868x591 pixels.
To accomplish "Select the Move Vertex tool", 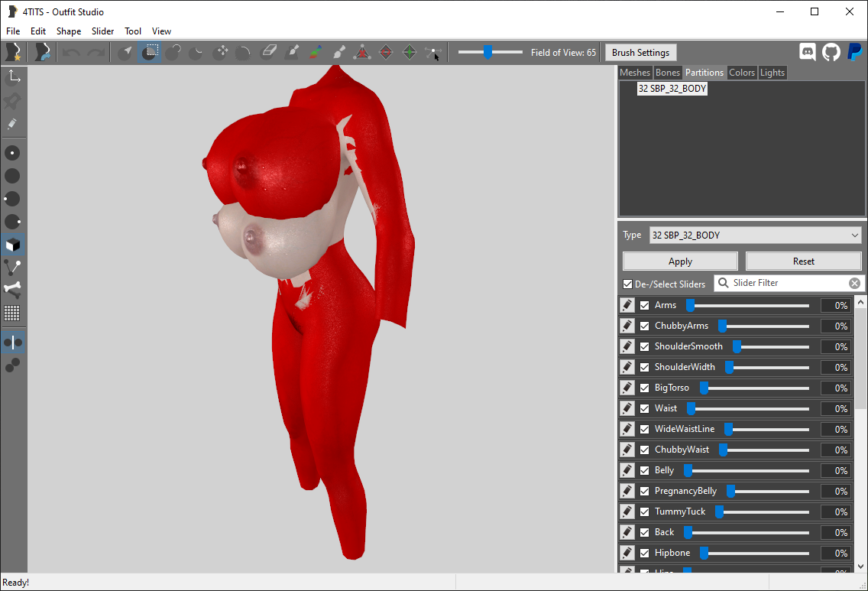I will (433, 53).
